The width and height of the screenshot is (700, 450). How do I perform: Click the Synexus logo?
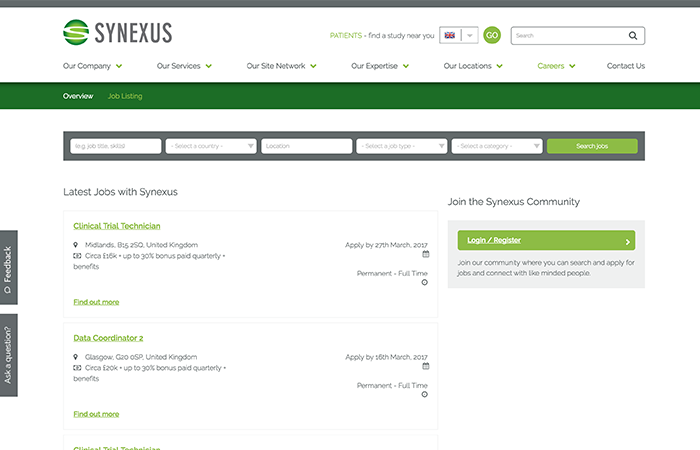coord(117,32)
